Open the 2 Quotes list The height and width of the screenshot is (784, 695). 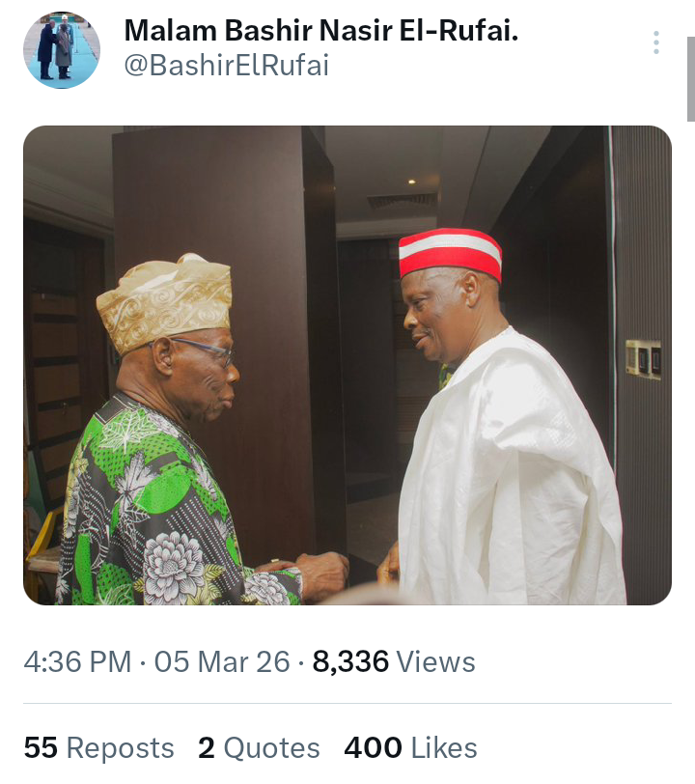click(259, 747)
